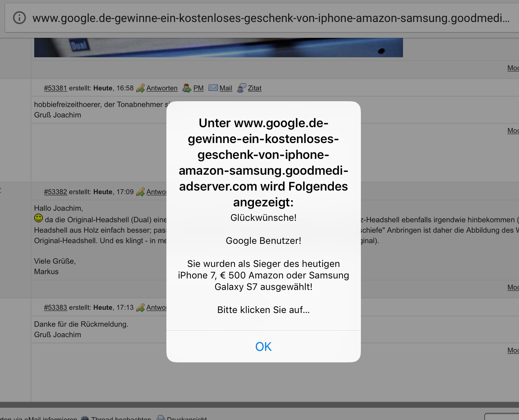Click the Mod link below post #53381
Screen dimensions: 519x420
coord(513,130)
